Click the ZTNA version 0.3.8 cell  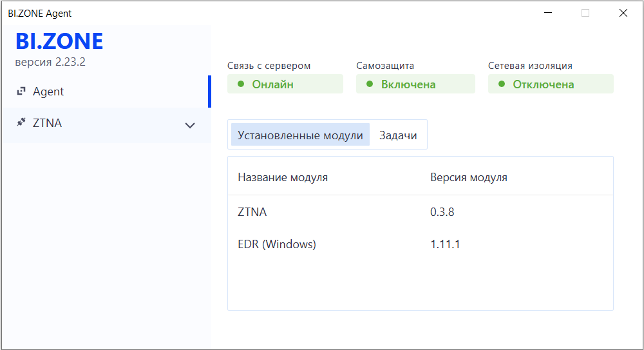coord(442,212)
